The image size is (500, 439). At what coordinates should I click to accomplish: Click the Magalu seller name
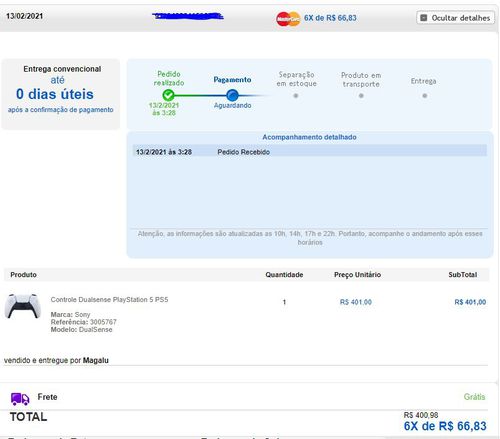click(x=96, y=360)
